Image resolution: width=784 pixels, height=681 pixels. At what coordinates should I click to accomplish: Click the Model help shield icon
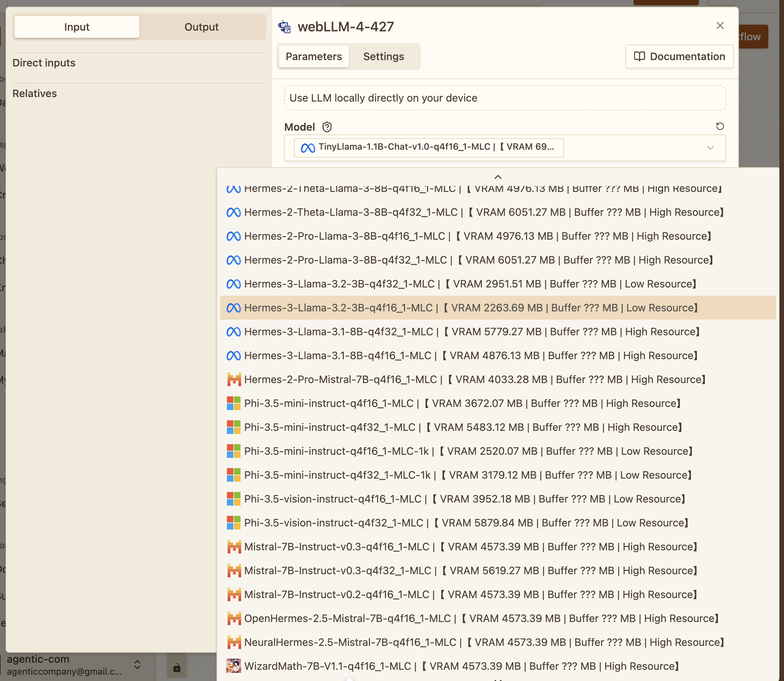point(327,127)
